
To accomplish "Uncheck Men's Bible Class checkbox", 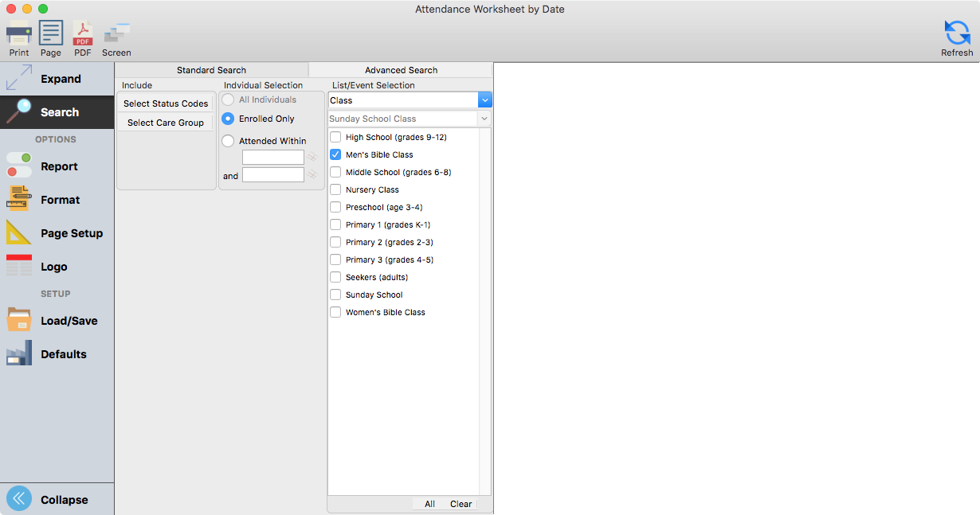I will tap(335, 154).
